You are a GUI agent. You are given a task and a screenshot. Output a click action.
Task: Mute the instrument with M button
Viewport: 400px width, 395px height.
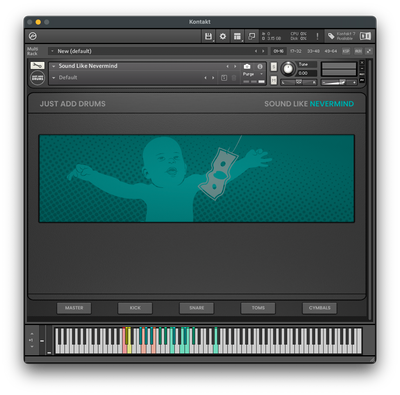274,80
